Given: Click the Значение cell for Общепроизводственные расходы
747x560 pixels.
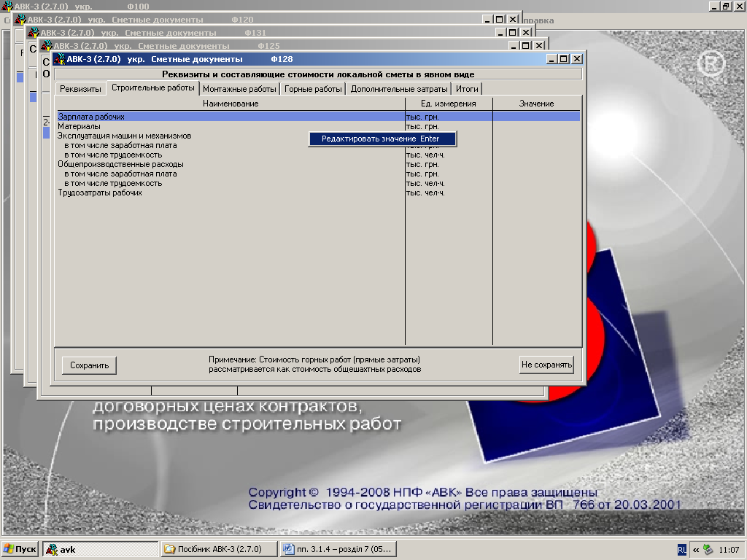Looking at the screenshot, I should tap(536, 164).
